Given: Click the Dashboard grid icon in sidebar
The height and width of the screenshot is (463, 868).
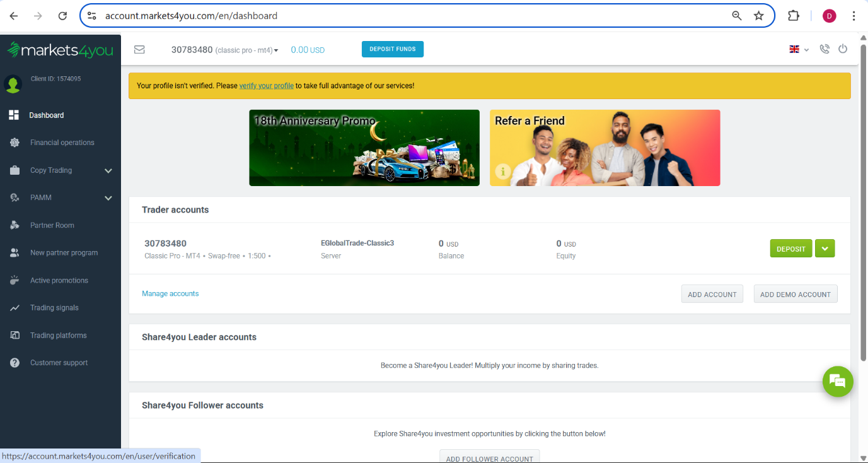Looking at the screenshot, I should (x=14, y=115).
